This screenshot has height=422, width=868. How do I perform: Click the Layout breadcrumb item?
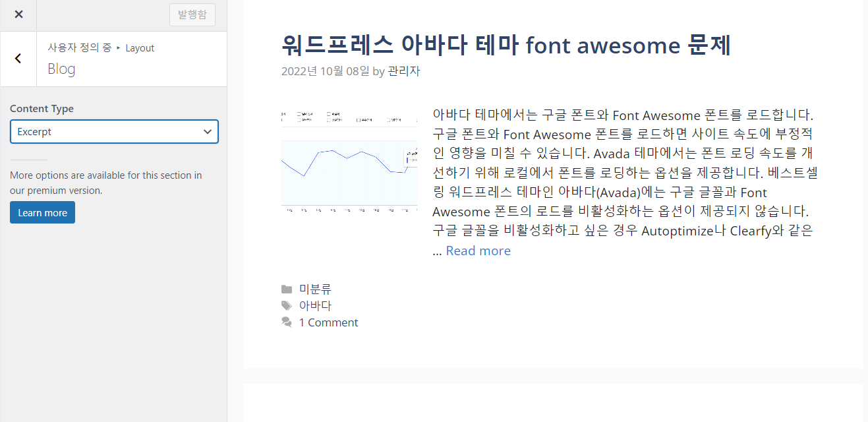pos(140,47)
